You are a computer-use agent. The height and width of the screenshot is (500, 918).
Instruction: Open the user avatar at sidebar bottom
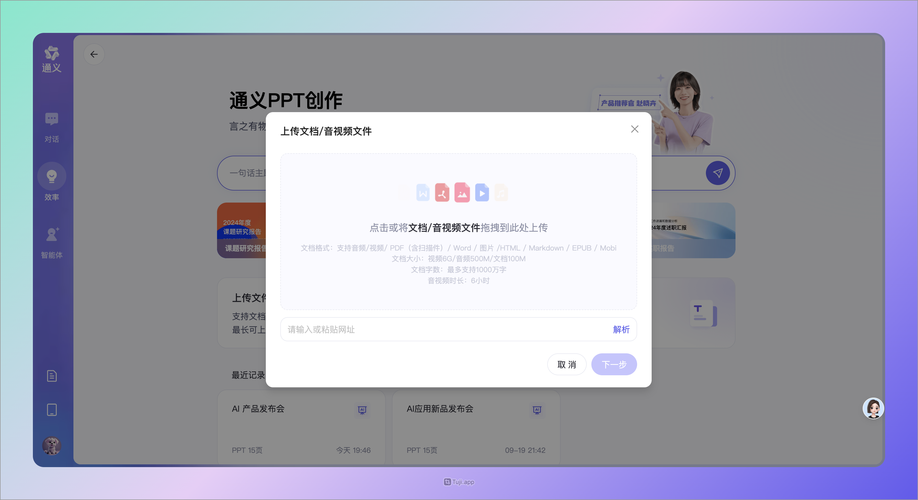tap(52, 446)
